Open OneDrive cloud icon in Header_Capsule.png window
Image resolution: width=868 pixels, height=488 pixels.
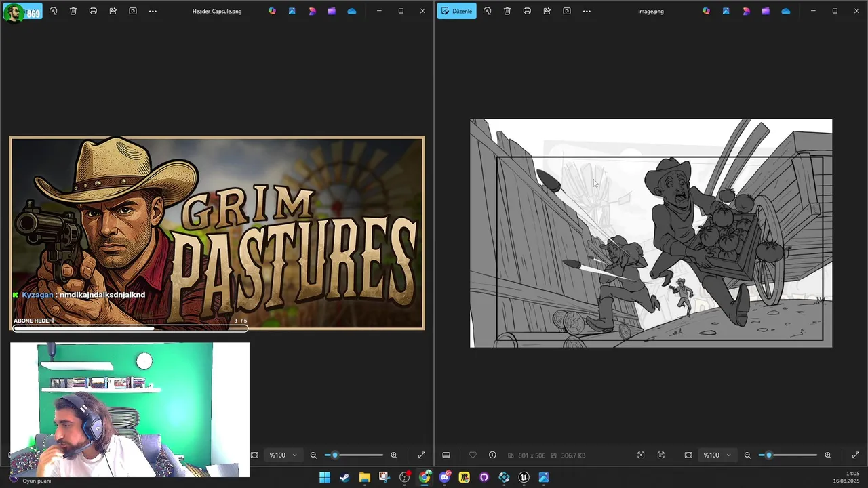pyautogui.click(x=351, y=11)
